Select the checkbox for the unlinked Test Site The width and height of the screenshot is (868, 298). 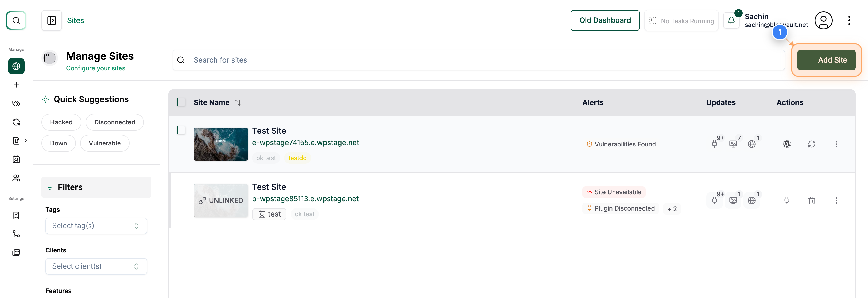coord(181,186)
